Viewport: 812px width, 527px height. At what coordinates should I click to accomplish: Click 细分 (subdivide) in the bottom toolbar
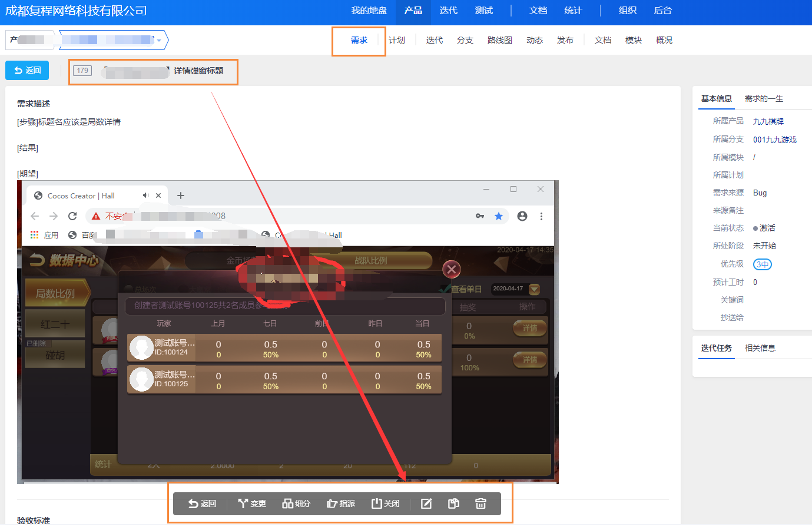click(296, 503)
